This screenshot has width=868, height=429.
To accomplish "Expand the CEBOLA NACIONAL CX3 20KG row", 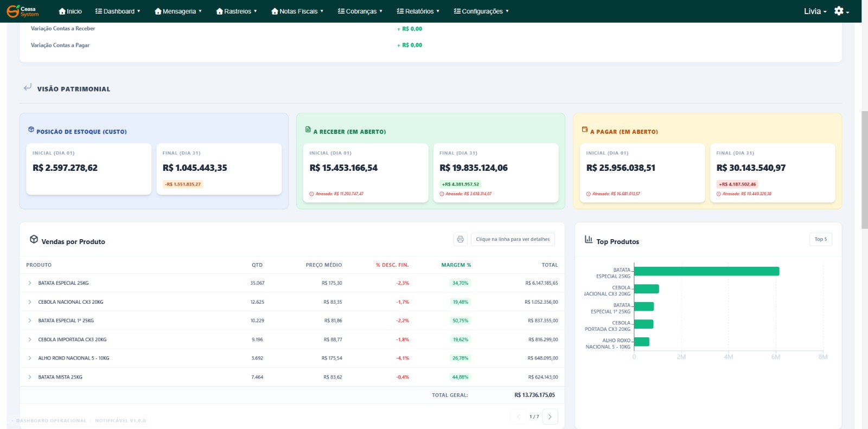I will point(29,302).
